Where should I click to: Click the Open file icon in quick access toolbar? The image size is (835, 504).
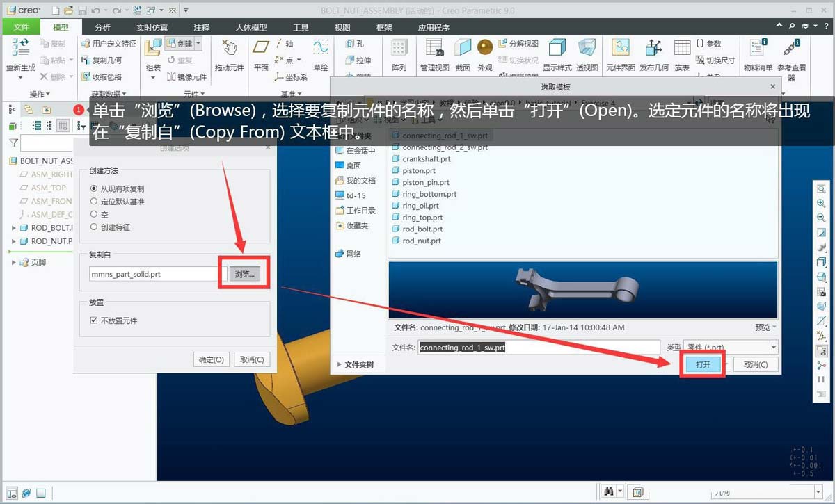click(67, 10)
